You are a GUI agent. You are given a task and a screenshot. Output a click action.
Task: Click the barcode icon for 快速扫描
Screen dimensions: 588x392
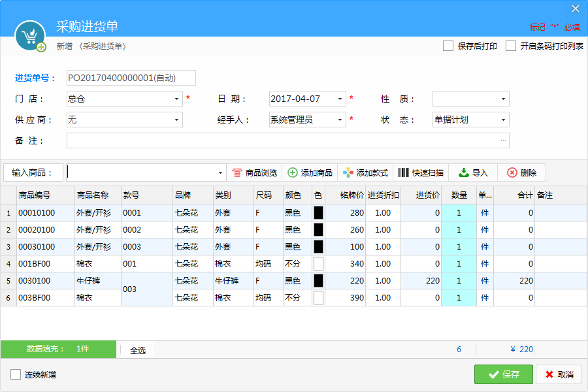404,172
